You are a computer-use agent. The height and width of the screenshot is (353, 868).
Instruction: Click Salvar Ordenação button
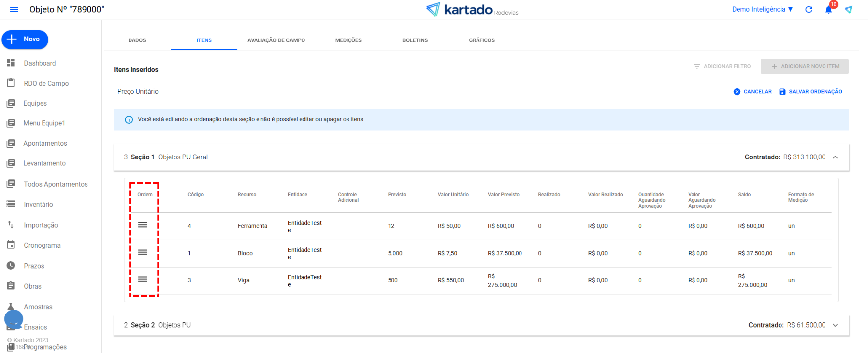[811, 92]
